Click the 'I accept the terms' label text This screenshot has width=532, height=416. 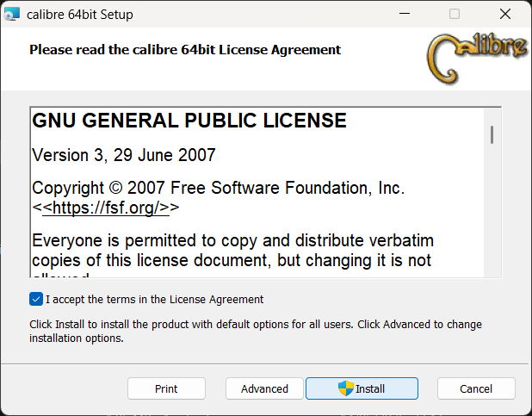[x=154, y=300]
